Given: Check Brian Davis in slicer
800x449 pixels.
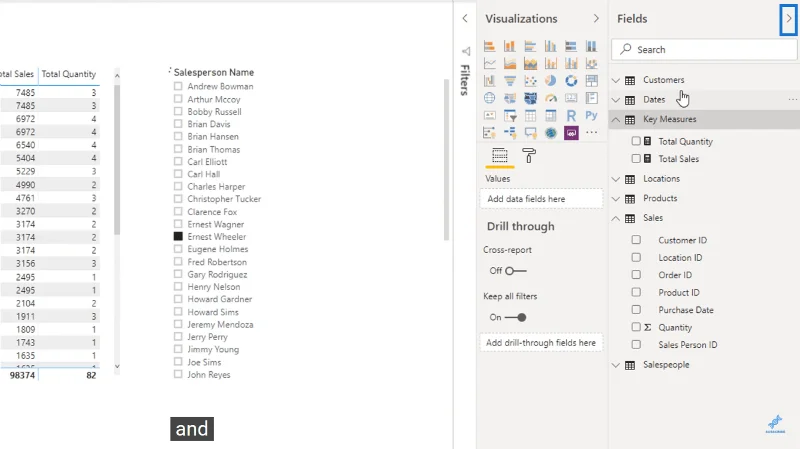Looking at the screenshot, I should coord(178,123).
